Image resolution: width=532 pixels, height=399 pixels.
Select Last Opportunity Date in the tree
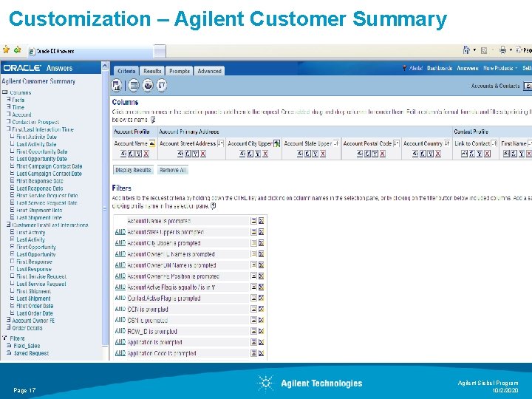coord(41,159)
